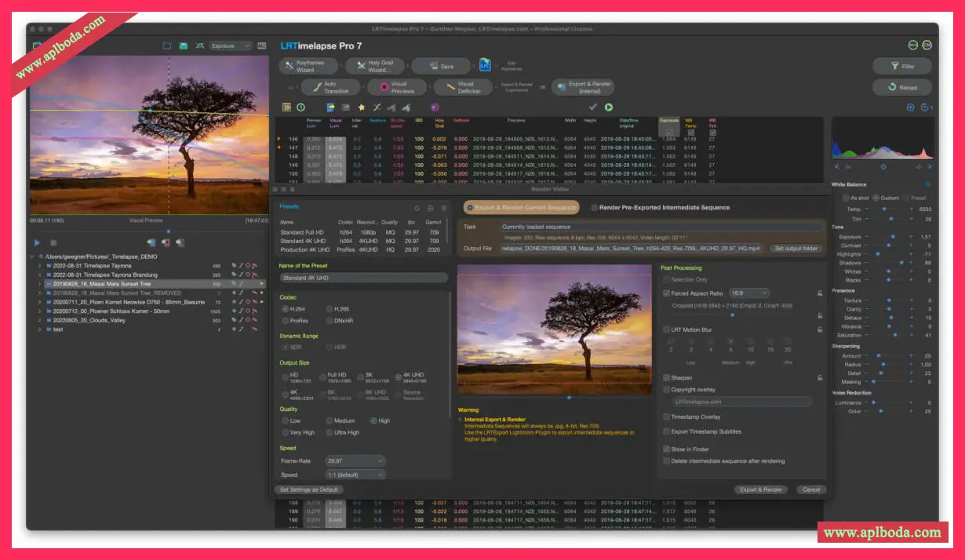Click the checkmark icon above the table
The image size is (965, 560).
tap(593, 107)
